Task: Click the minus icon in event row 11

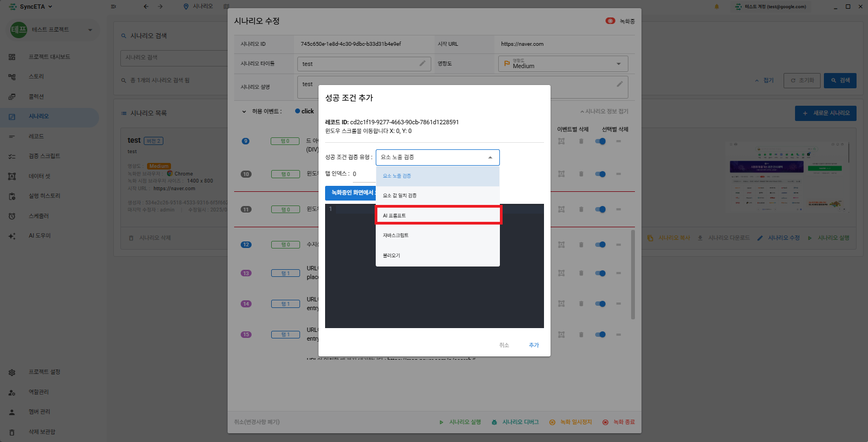Action: (619, 209)
